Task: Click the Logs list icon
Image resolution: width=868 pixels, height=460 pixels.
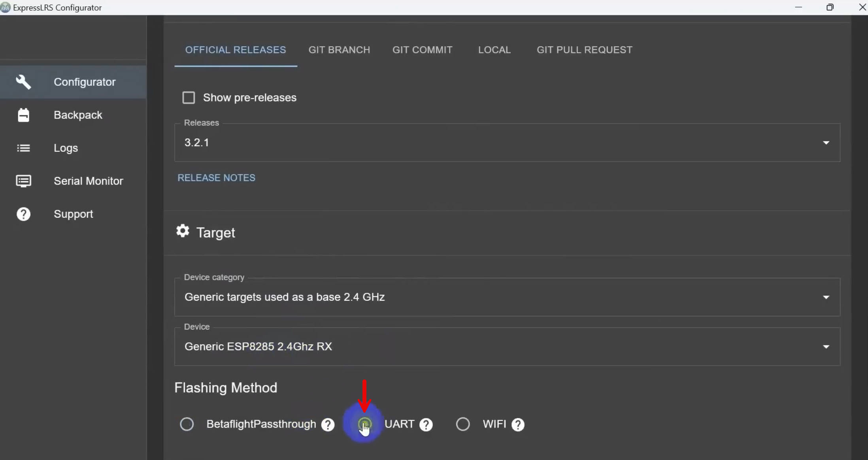Action: coord(23,148)
